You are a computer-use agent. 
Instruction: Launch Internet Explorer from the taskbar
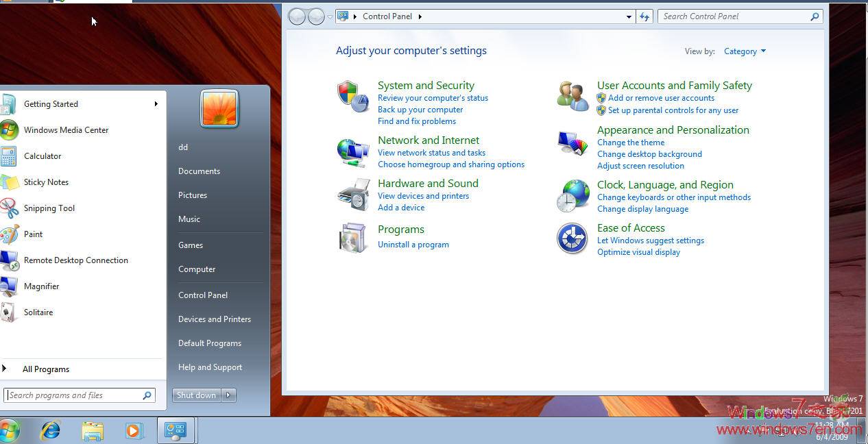(50, 430)
